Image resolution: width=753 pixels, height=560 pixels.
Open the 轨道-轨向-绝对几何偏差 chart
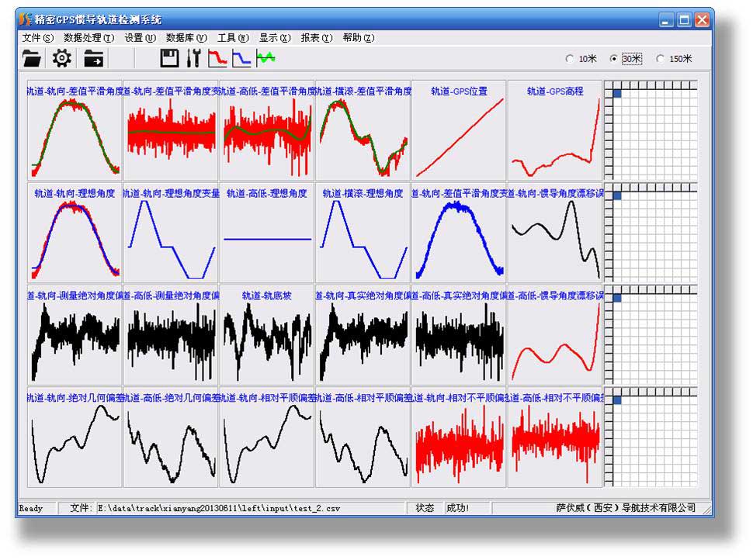[x=75, y=437]
